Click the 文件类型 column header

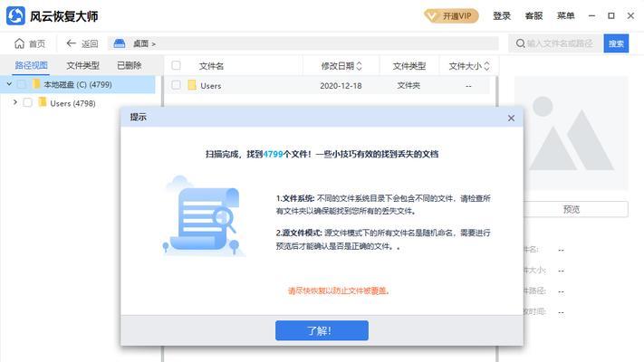point(409,66)
